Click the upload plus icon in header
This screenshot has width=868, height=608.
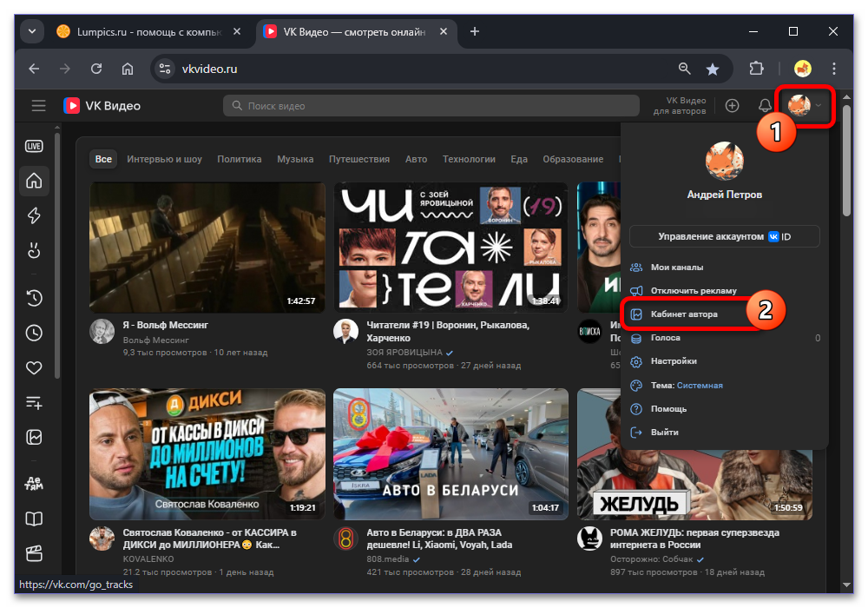(x=732, y=105)
